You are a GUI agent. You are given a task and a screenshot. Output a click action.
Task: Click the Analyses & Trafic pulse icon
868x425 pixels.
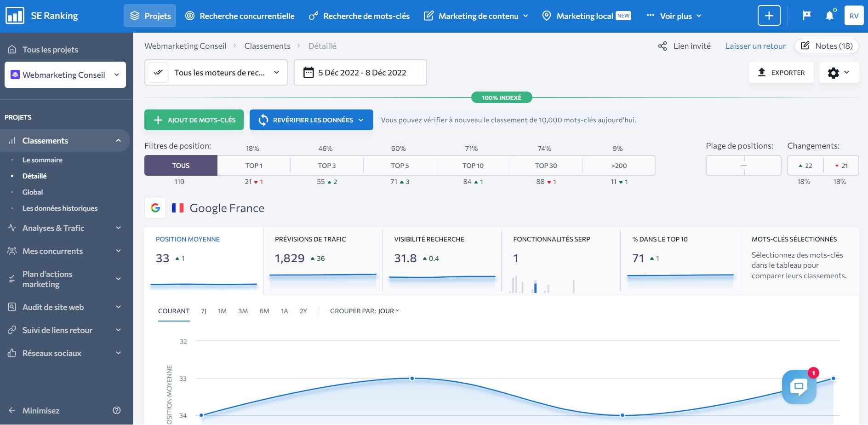point(12,228)
